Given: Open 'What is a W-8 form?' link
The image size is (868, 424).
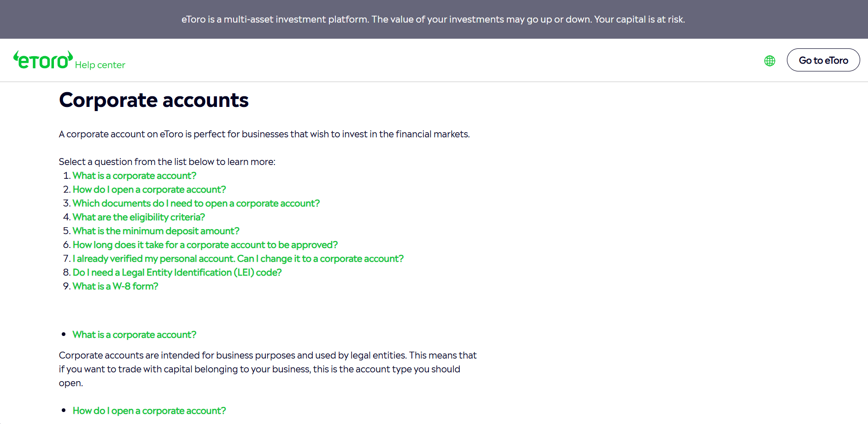Looking at the screenshot, I should [x=116, y=286].
